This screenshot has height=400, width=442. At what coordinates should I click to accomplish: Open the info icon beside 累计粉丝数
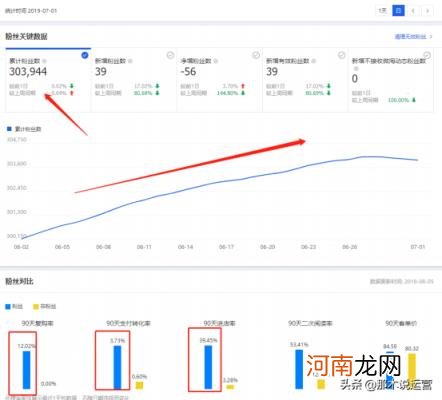pos(45,61)
